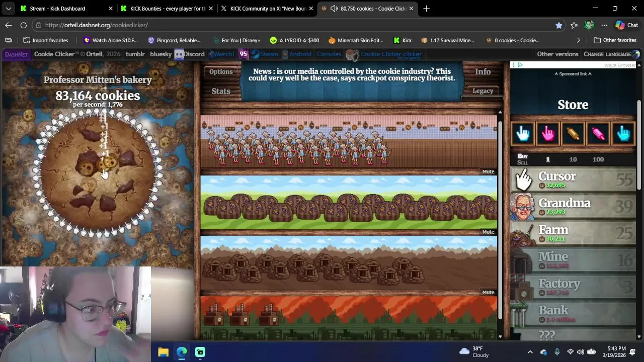Buy the golden rolling pin upgrade
Image resolution: width=644 pixels, height=362 pixels.
pos(573,133)
